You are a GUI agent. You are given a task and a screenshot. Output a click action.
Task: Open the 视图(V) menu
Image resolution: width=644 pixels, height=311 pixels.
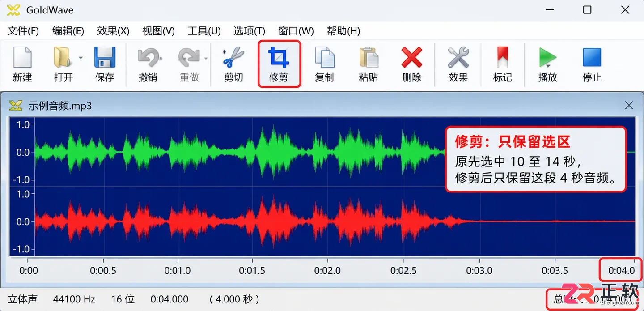point(158,31)
